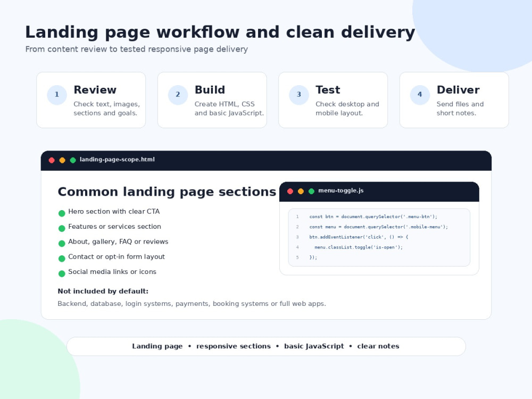
Task: Click the main title 'Landing page workflow and clean delivery'
Action: point(220,32)
